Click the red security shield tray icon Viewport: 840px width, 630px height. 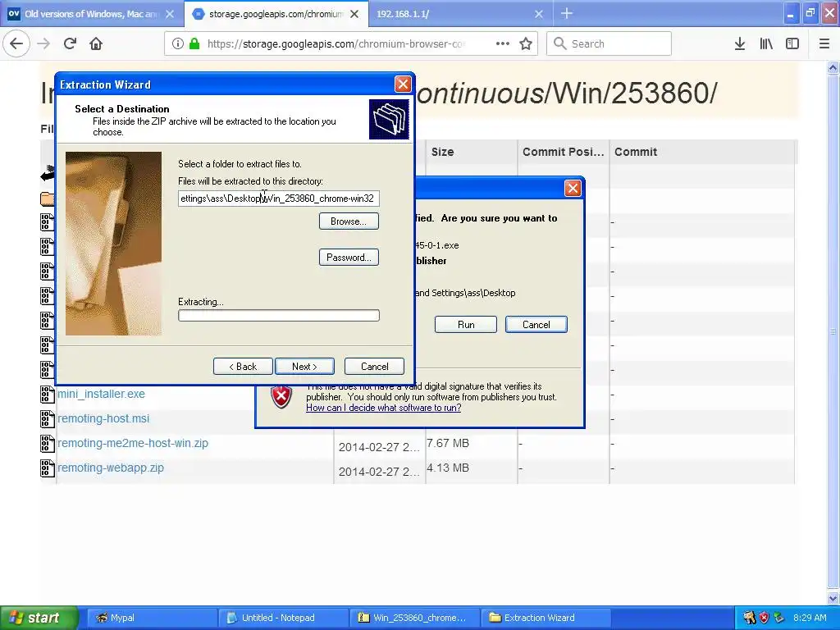click(x=764, y=618)
